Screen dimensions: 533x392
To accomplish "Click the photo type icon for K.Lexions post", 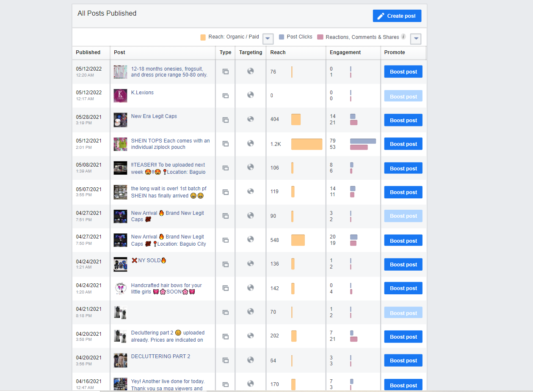I will tap(226, 96).
